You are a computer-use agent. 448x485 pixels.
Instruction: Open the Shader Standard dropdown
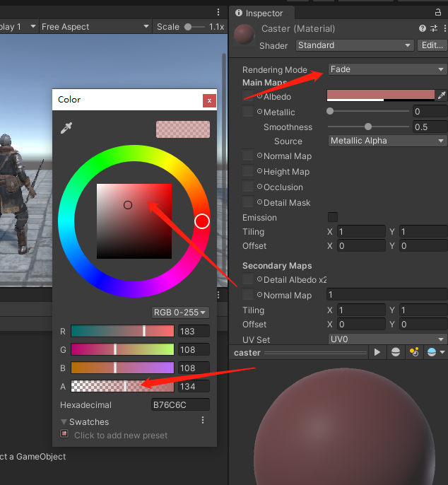tap(355, 45)
